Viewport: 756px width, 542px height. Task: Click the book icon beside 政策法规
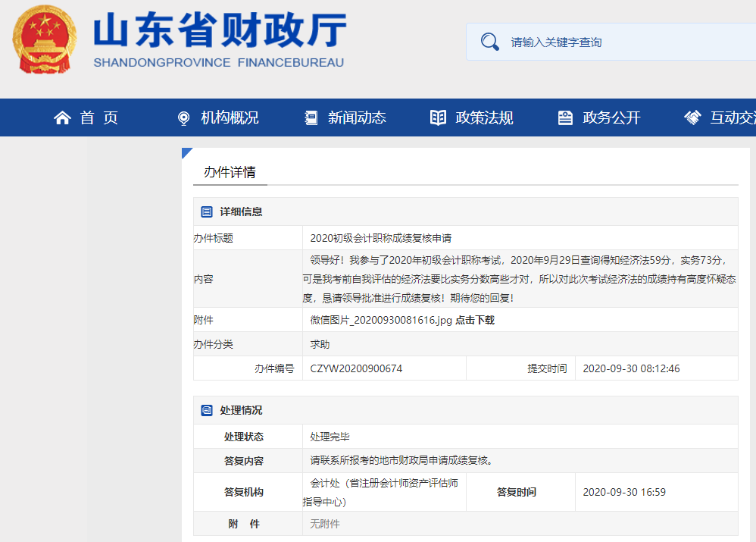coord(437,117)
